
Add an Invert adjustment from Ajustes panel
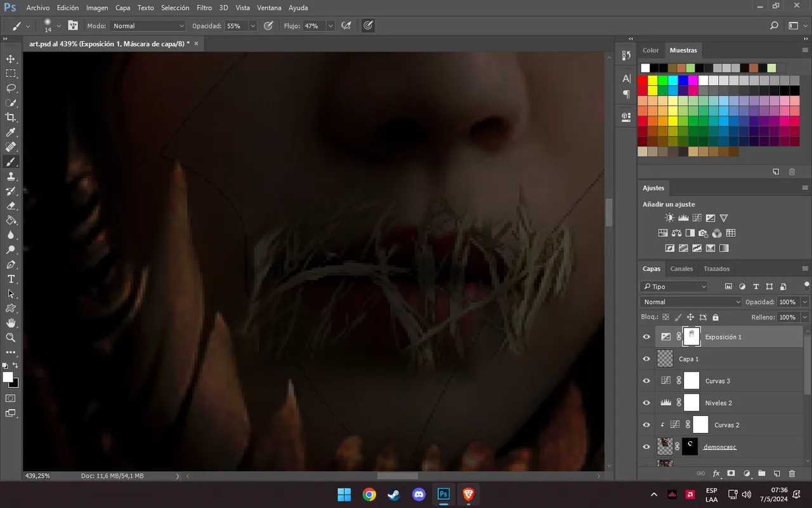tap(670, 248)
